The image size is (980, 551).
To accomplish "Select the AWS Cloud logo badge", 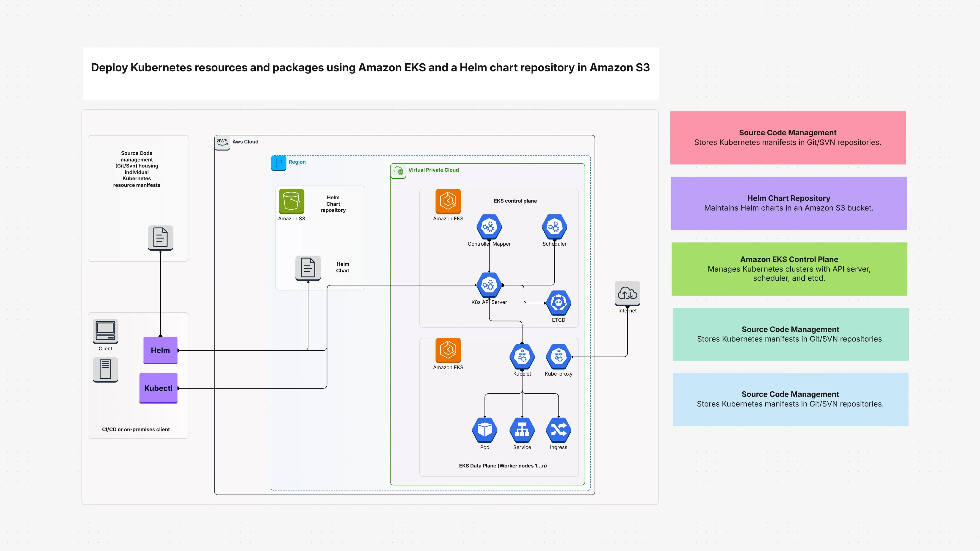I will pos(222,142).
